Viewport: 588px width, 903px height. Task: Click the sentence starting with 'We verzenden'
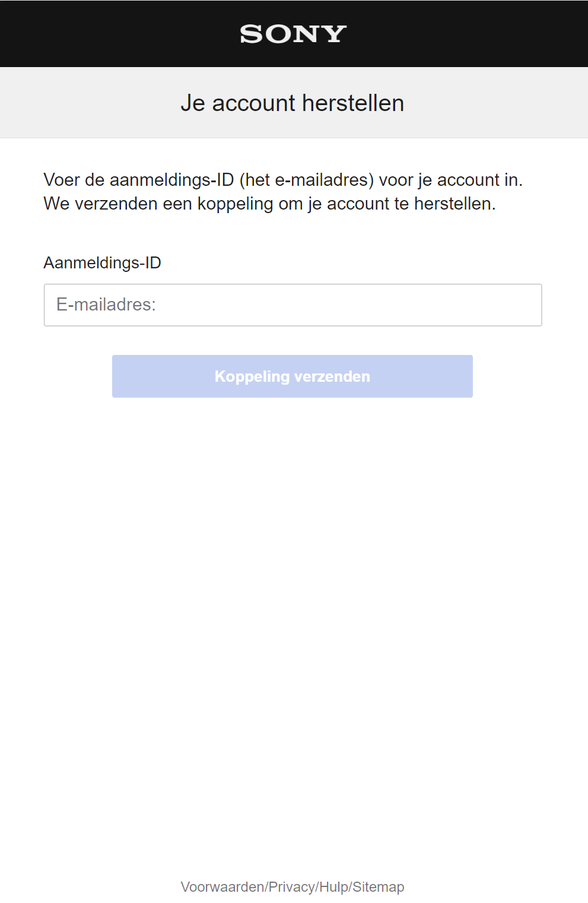(x=269, y=204)
